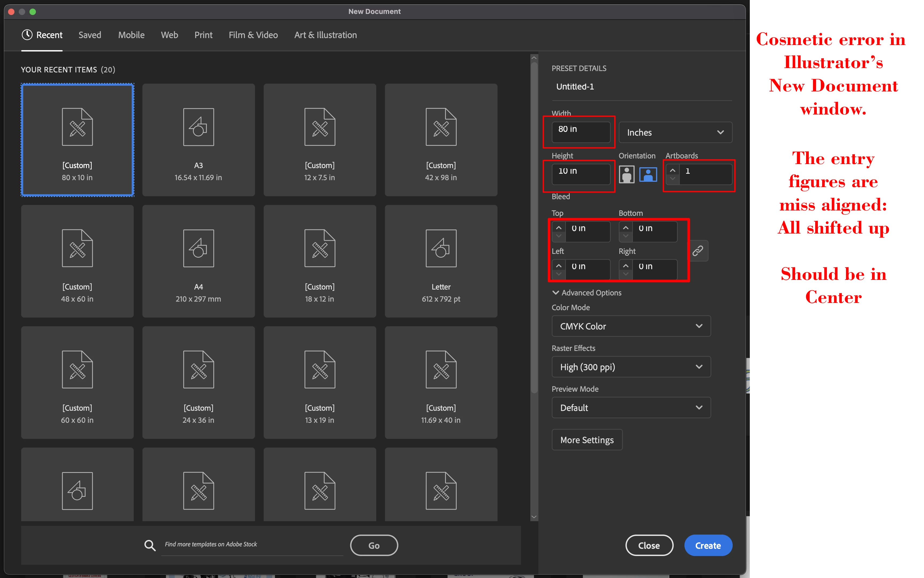The height and width of the screenshot is (578, 924).
Task: Click the More Settings button
Action: point(587,440)
